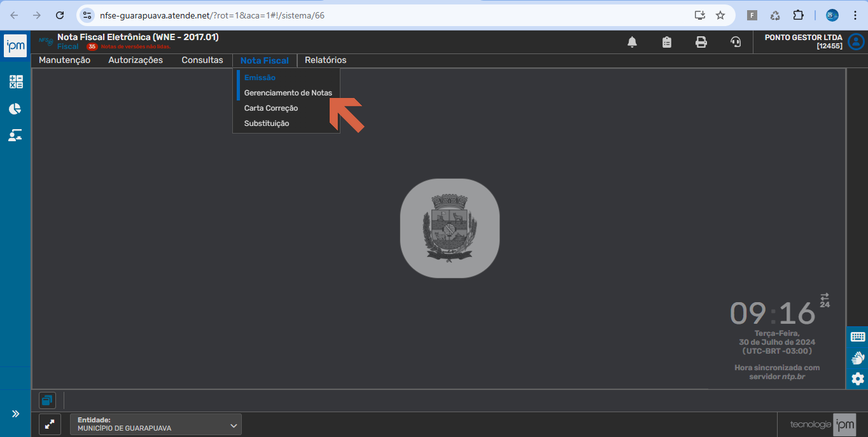Open the Autorizações menu
The width and height of the screenshot is (868, 437).
[x=136, y=60]
